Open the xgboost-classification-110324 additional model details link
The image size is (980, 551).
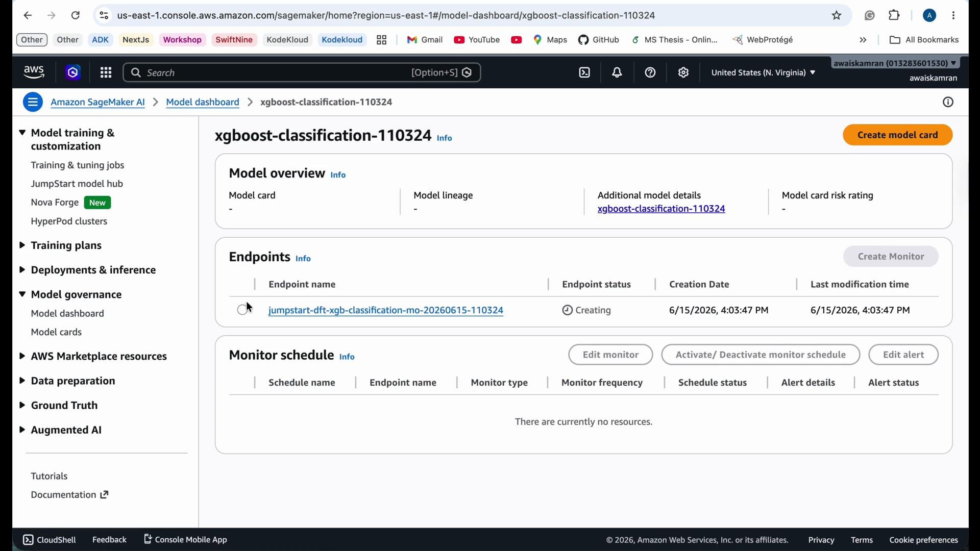point(661,209)
